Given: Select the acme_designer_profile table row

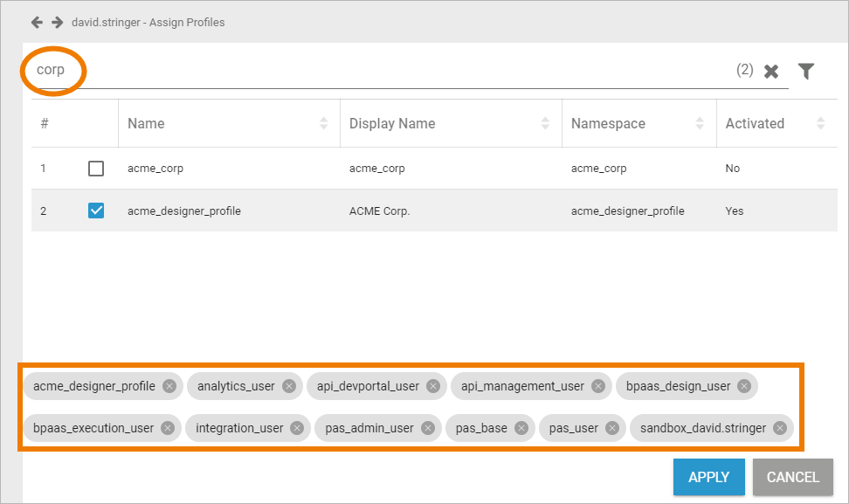Looking at the screenshot, I should (x=437, y=211).
